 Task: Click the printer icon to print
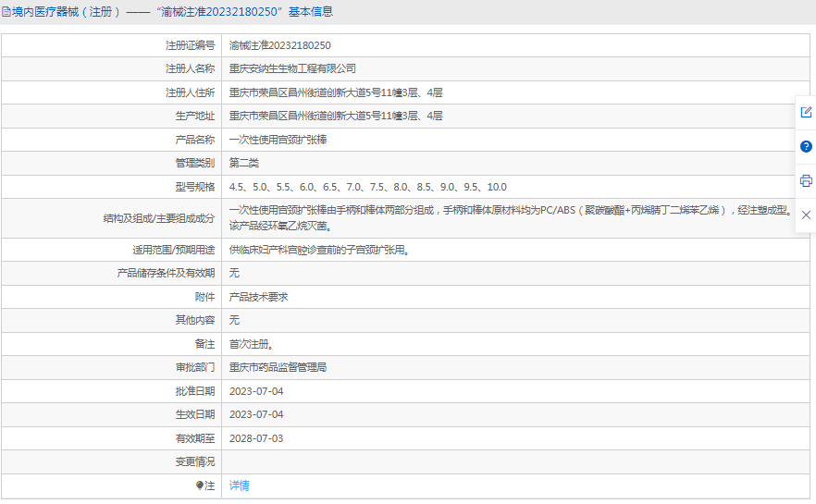tap(806, 180)
